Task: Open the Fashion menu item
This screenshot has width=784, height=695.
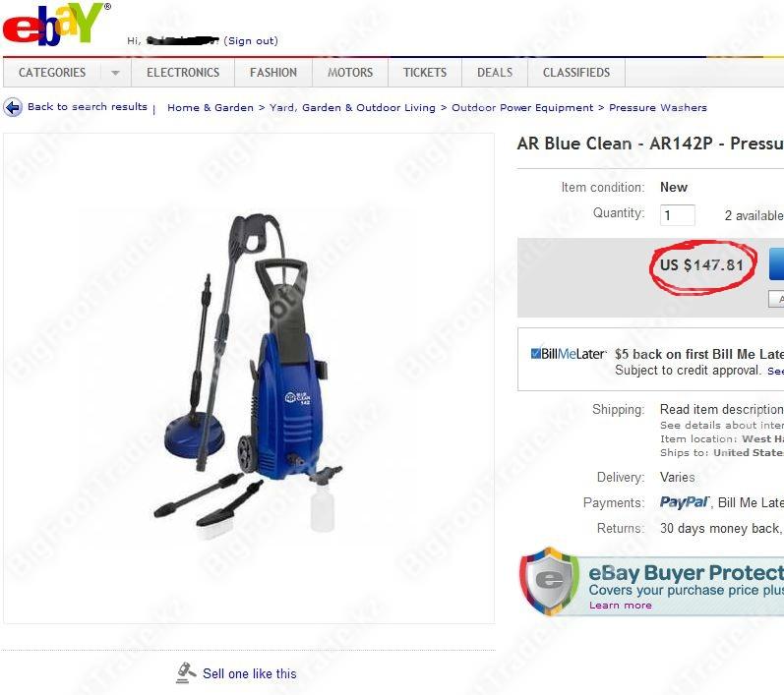Action: (x=273, y=73)
